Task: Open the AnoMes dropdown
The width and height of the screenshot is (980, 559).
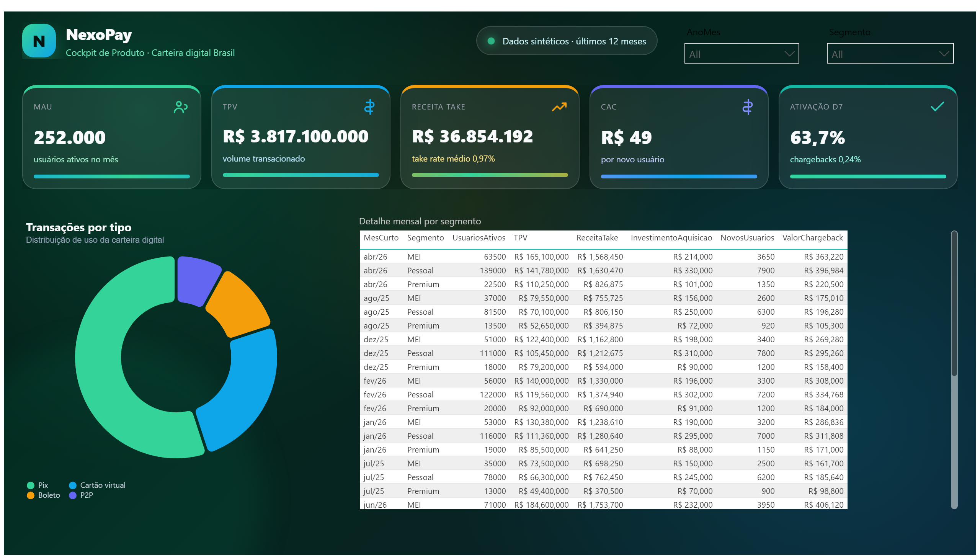Action: tap(741, 53)
